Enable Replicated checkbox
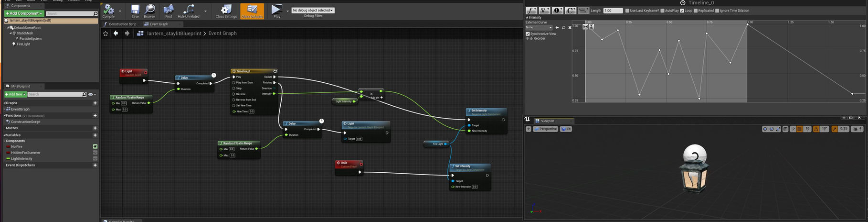The image size is (868, 222). [696, 11]
